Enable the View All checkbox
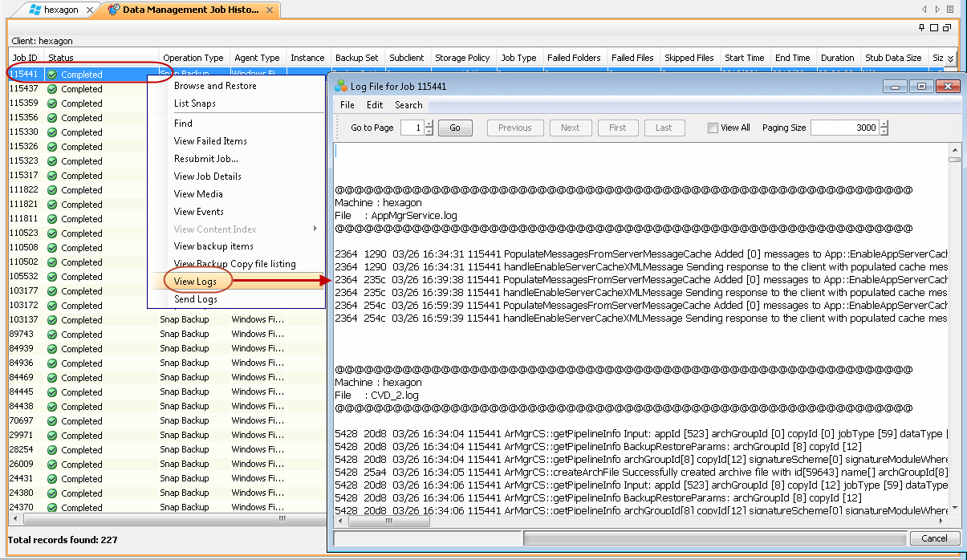This screenshot has height=560, width=967. click(711, 127)
